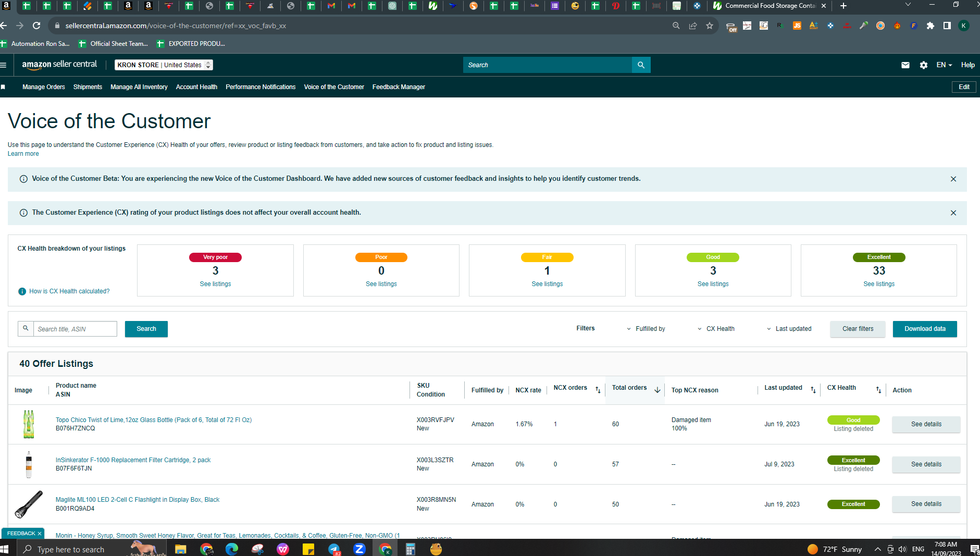Open Feedback Manager
Image resolution: width=980 pixels, height=556 pixels.
[399, 87]
